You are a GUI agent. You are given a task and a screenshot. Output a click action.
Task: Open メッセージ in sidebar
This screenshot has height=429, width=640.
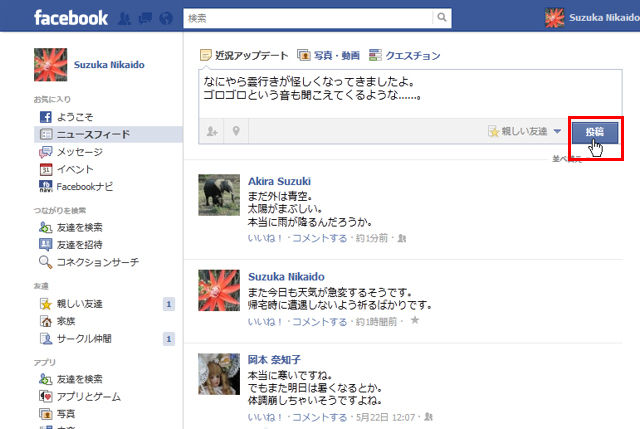71,152
